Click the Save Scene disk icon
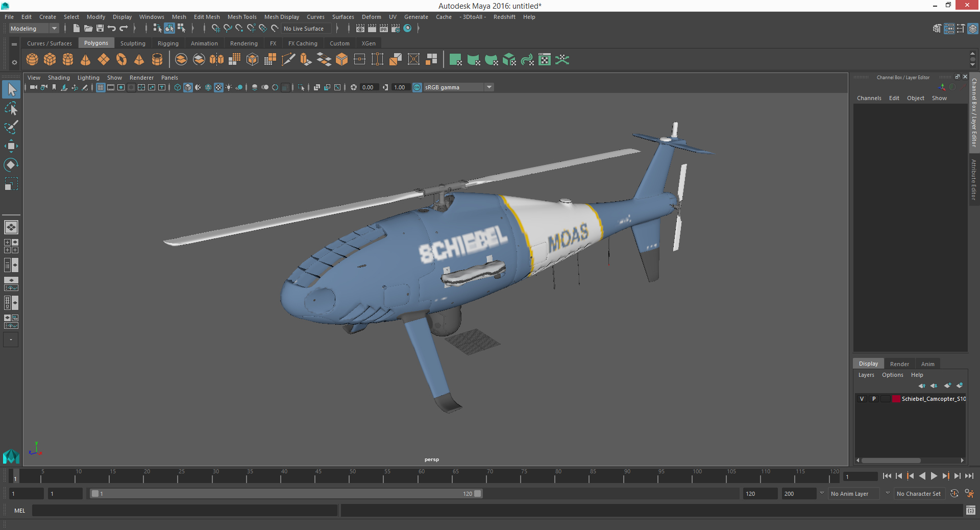Viewport: 980px width, 530px height. coord(100,29)
